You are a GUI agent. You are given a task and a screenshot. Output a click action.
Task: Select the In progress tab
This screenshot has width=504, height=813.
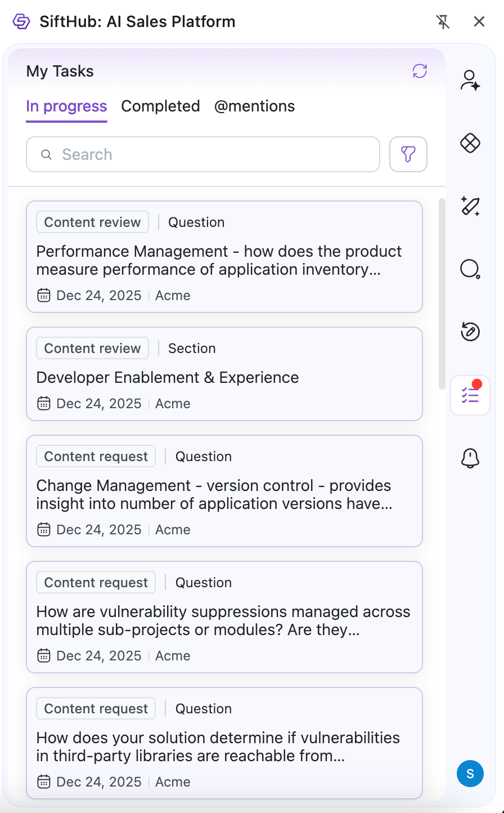[66, 106]
